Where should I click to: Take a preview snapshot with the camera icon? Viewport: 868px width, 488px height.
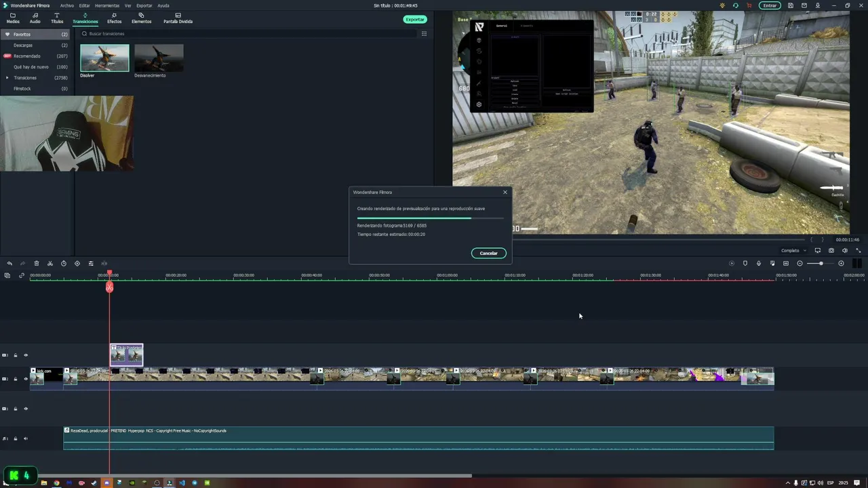coord(831,251)
